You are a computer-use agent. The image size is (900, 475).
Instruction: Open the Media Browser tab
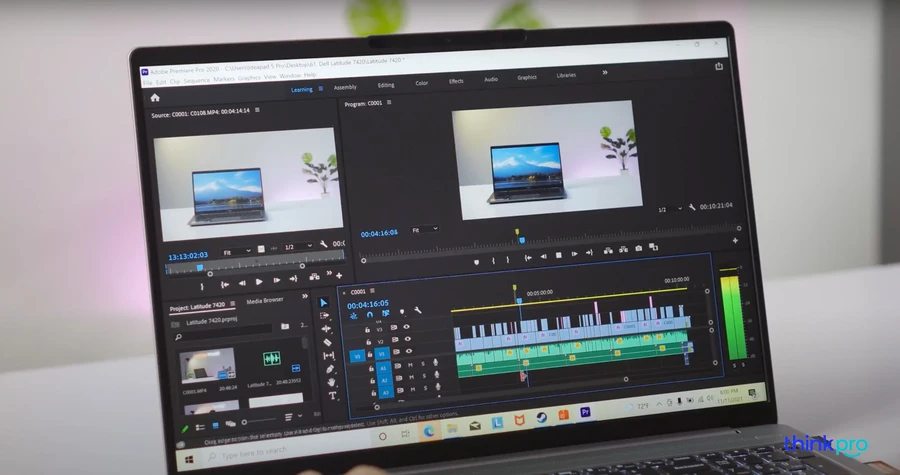[x=265, y=301]
